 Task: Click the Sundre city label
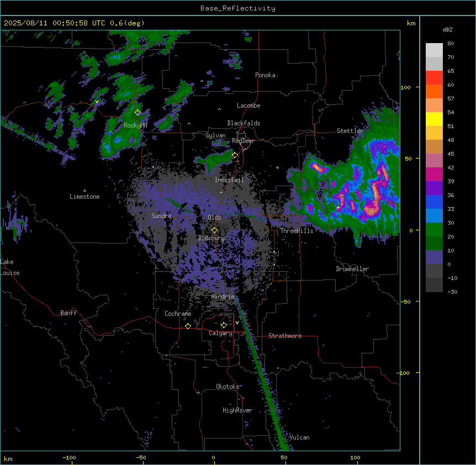(161, 216)
